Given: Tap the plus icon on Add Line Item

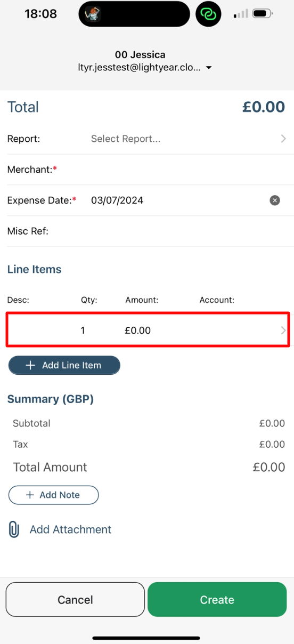Looking at the screenshot, I should pos(30,365).
